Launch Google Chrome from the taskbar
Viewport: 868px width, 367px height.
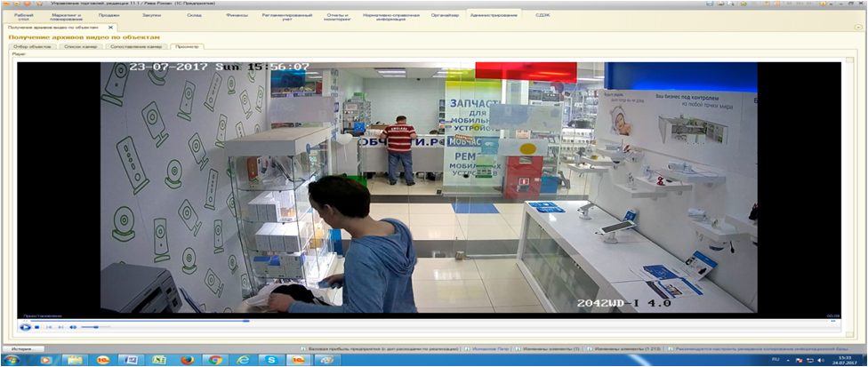(x=215, y=360)
